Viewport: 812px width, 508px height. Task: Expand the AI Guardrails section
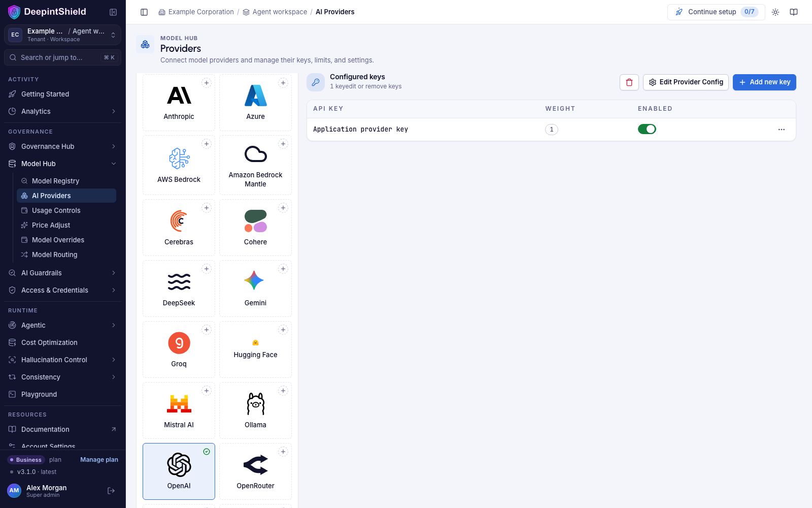63,273
